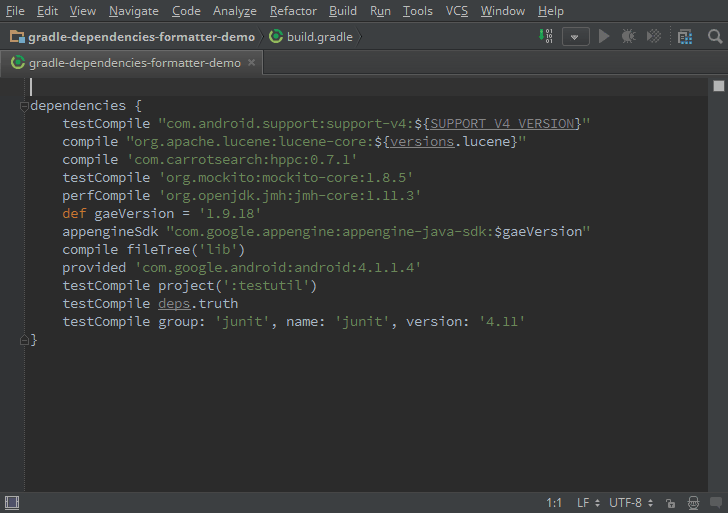
Task: Click project(':testutil') expression
Action: click(237, 286)
